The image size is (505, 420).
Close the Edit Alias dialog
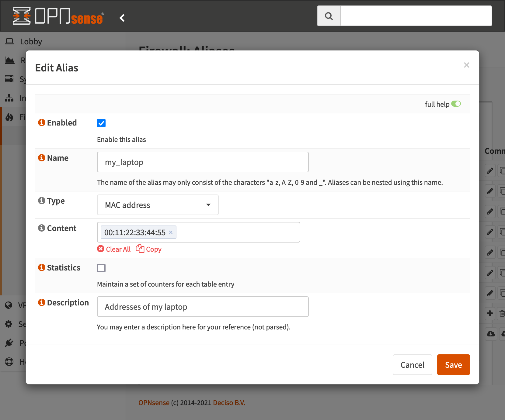[x=467, y=65]
